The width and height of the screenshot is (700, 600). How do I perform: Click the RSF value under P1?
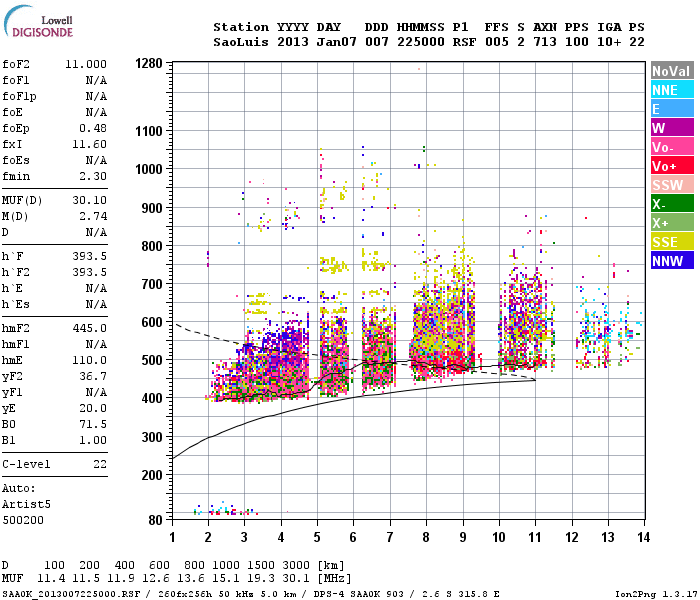click(464, 42)
